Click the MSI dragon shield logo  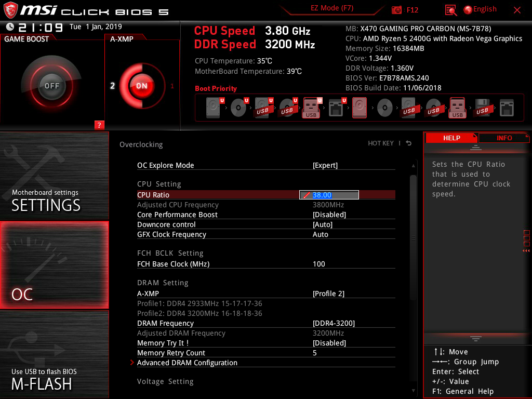pos(10,10)
